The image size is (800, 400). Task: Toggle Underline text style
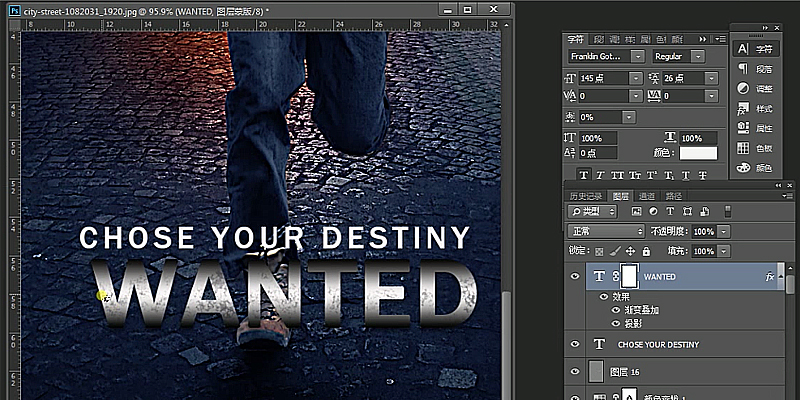point(685,175)
